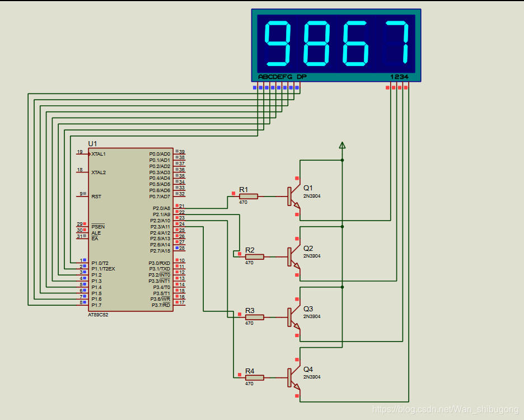The height and width of the screenshot is (420, 524).
Task: Click the digit 9 on the display
Action: click(277, 44)
